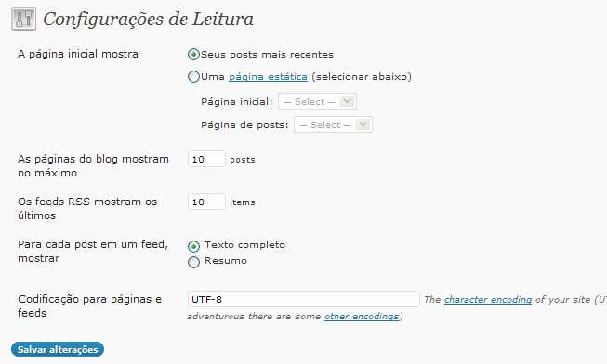607x364 pixels.
Task: Click arrow on Página inicial dropdown
Action: 348,102
